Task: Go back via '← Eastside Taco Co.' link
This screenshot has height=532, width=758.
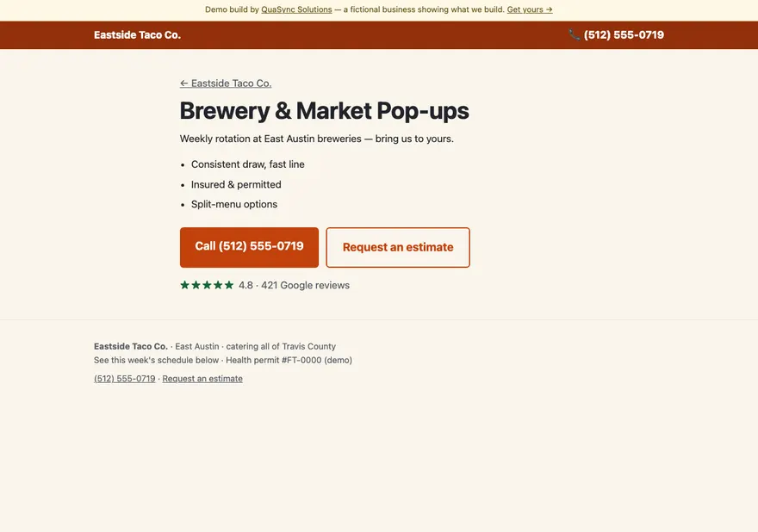Action: [x=226, y=84]
